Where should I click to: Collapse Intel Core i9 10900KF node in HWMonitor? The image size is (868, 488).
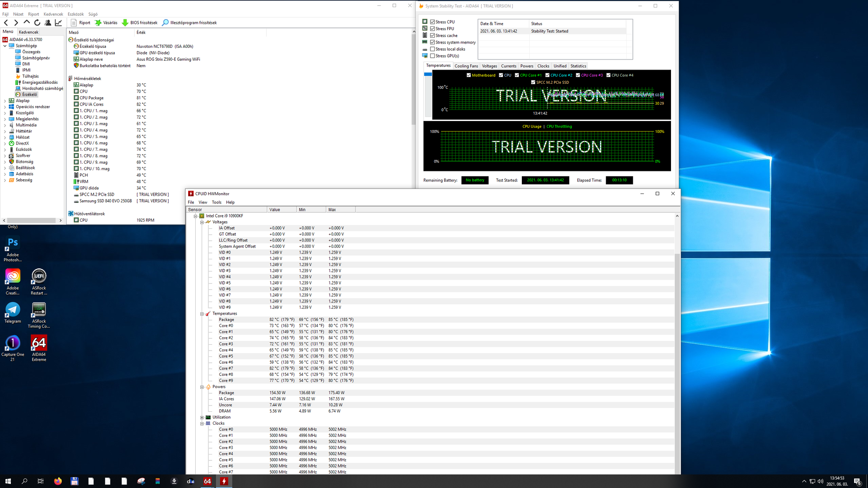[x=195, y=216]
